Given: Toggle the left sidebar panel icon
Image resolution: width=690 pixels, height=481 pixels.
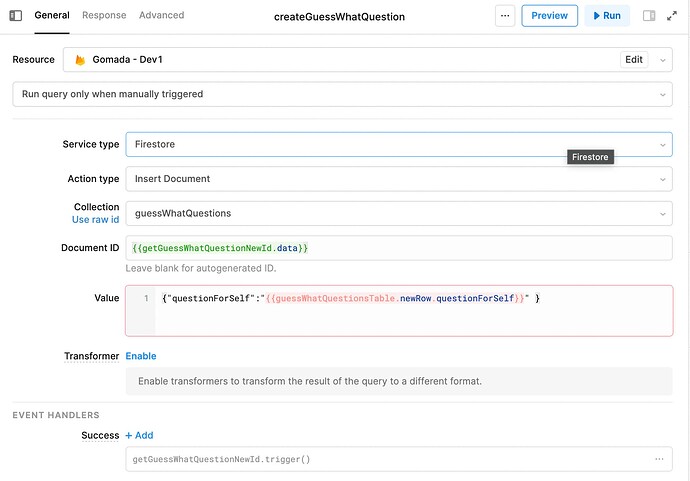Looking at the screenshot, I should click(16, 16).
